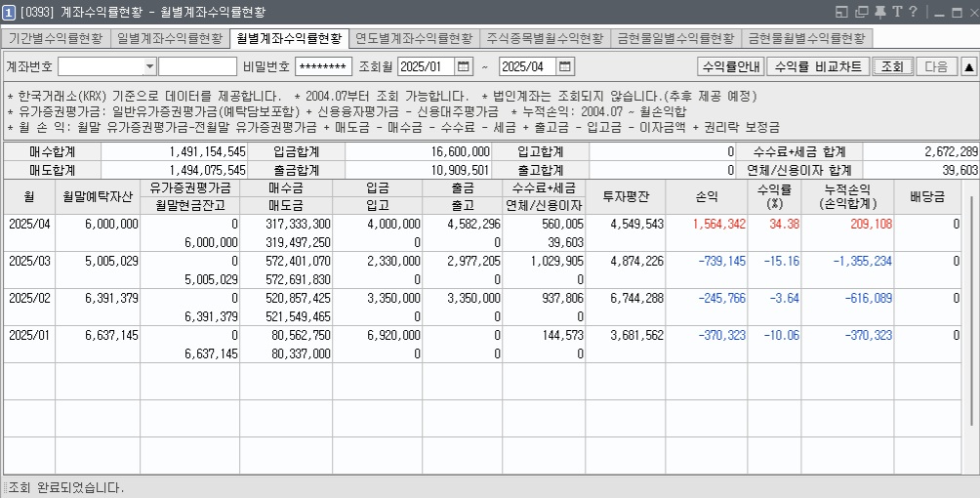Go to the 금현물월별수익률현황 tab

point(807,39)
